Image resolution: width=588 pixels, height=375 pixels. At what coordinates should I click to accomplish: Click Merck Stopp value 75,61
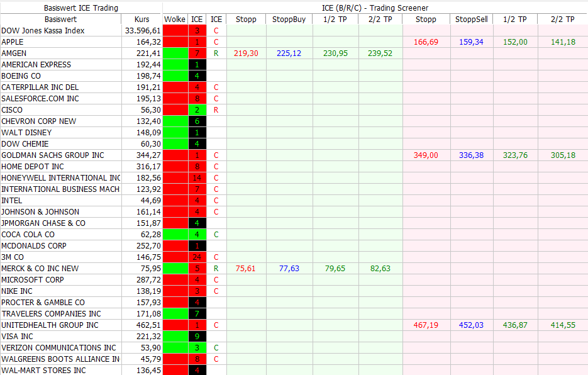pyautogui.click(x=245, y=269)
